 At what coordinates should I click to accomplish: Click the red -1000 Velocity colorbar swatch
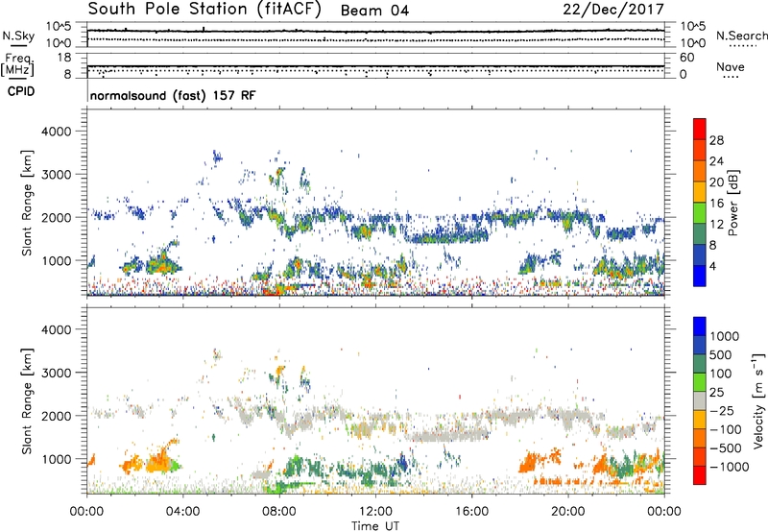(x=700, y=475)
